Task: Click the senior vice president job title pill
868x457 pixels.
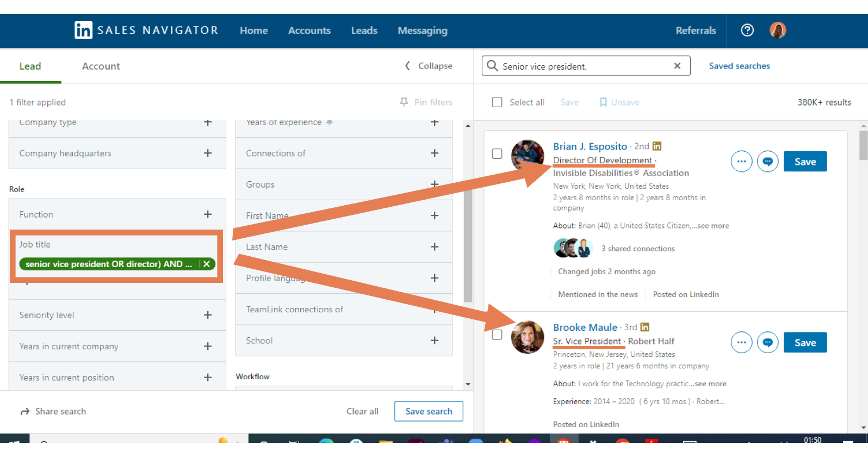Action: pos(109,264)
